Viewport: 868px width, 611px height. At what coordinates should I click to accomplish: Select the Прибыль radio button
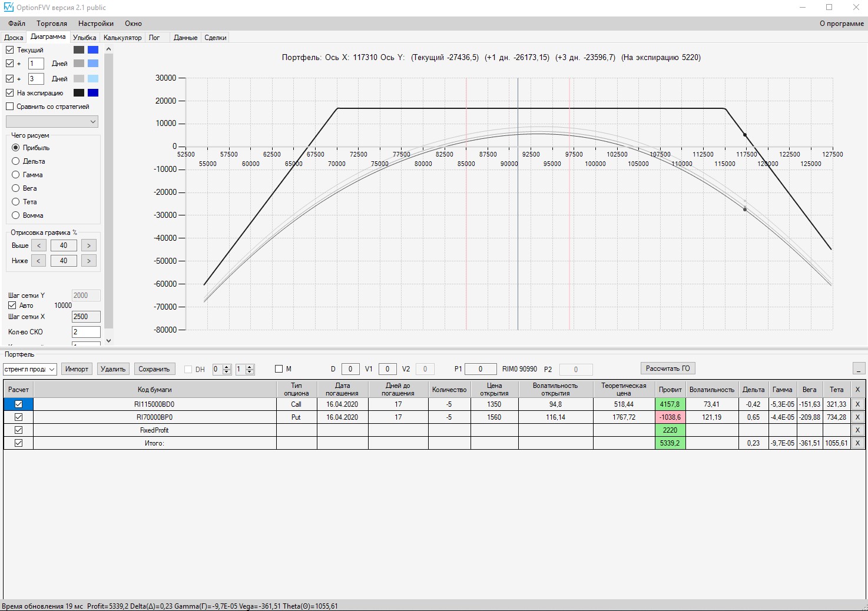[16, 148]
